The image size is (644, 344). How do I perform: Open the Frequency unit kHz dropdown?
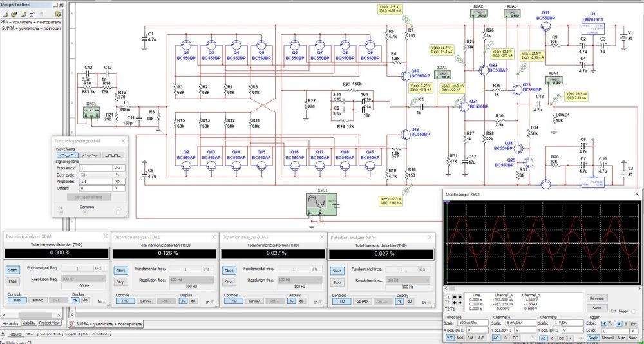pyautogui.click(x=118, y=167)
